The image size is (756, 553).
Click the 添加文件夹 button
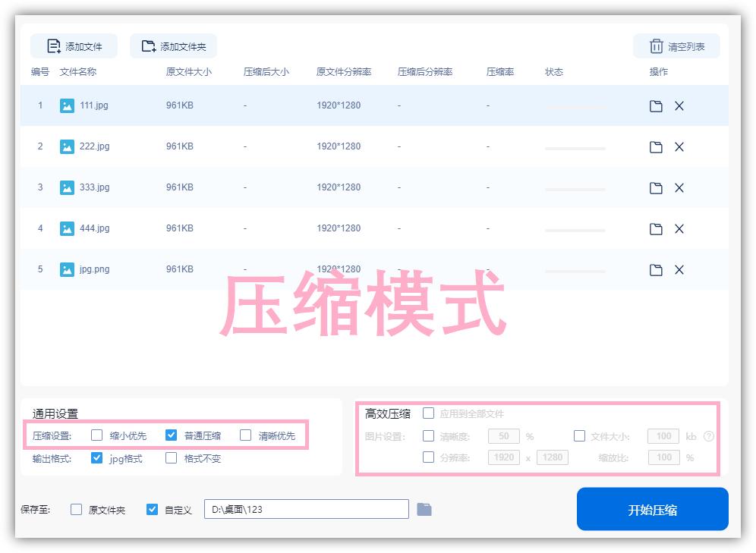[x=173, y=46]
